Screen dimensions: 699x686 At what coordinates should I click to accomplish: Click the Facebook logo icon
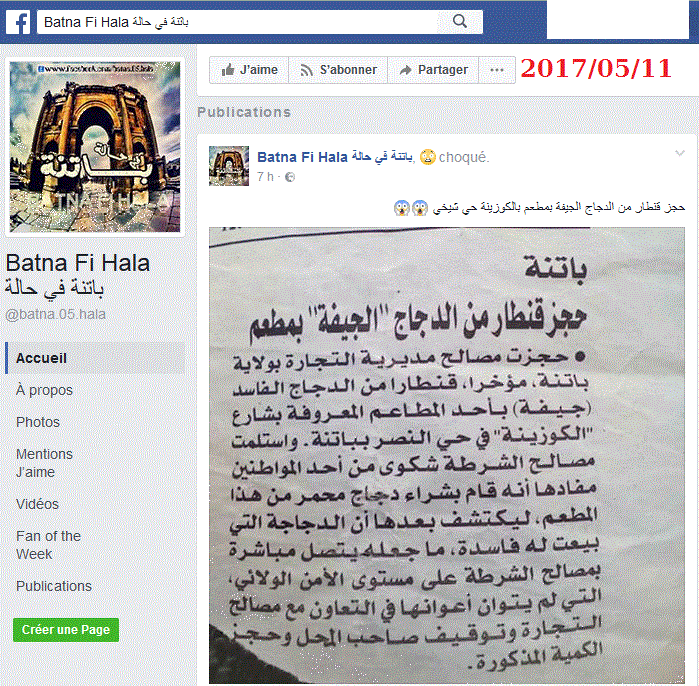point(18,22)
